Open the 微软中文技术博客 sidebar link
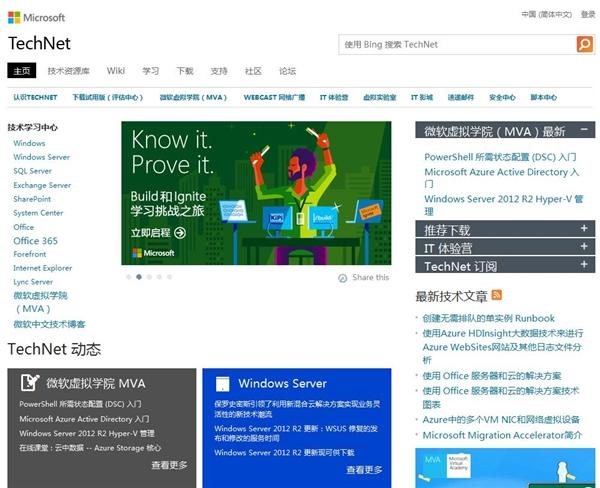The image size is (600, 488). pos(49,324)
